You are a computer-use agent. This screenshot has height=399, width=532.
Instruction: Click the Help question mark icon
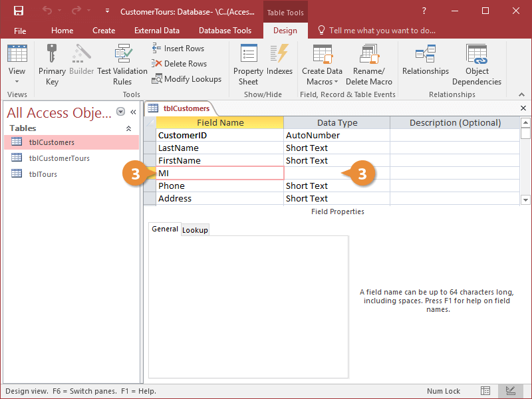click(x=424, y=11)
